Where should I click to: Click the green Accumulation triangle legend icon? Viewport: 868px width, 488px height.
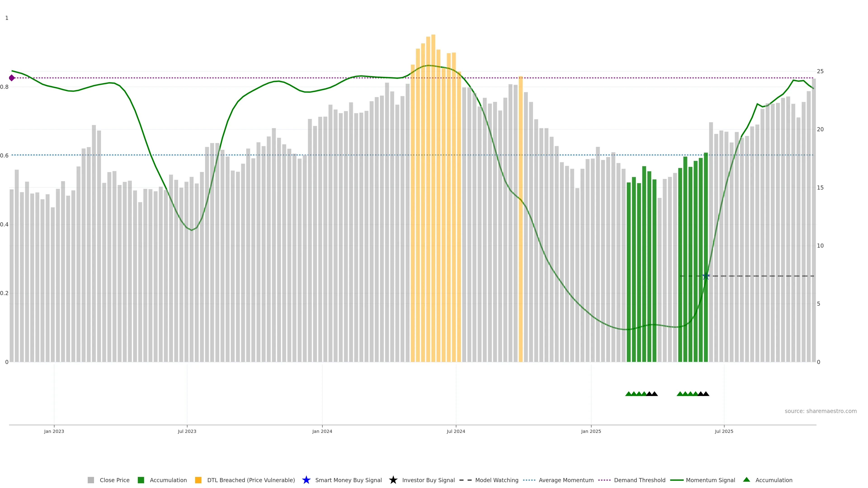[746, 480]
